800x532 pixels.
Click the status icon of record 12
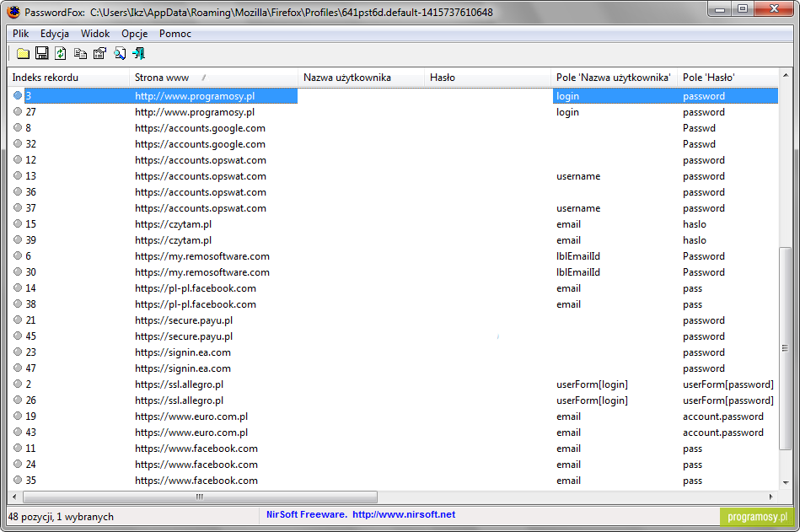18,159
